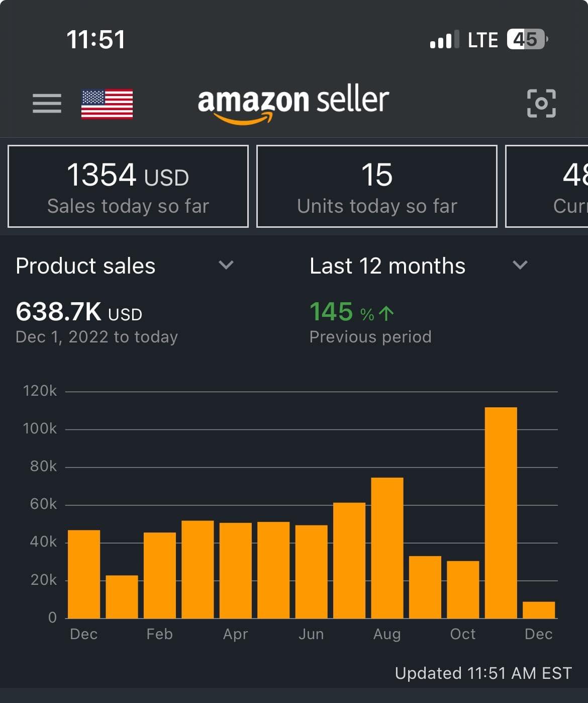Tap the Updated 11:51 AM EST timestamp
This screenshot has height=703, width=588.
point(483,673)
